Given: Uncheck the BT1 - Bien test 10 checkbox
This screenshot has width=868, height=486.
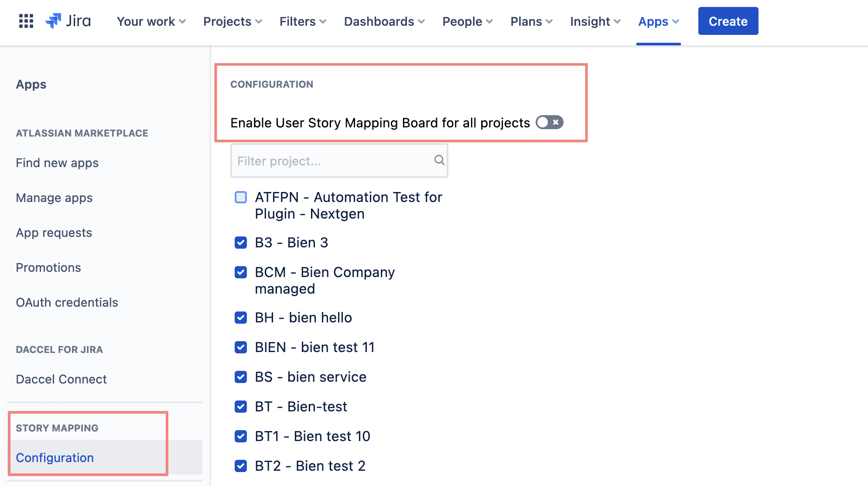Looking at the screenshot, I should (241, 436).
